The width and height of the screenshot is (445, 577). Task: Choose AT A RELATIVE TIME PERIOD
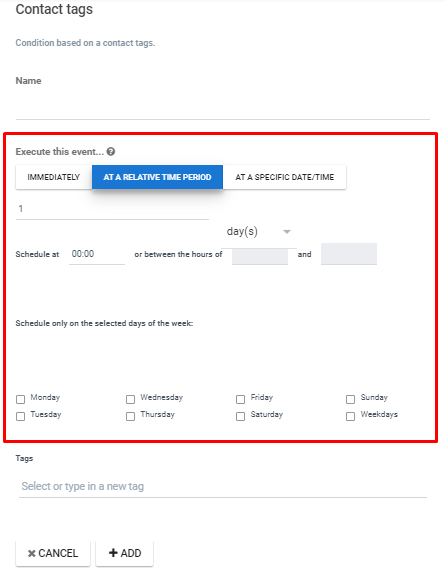157,177
